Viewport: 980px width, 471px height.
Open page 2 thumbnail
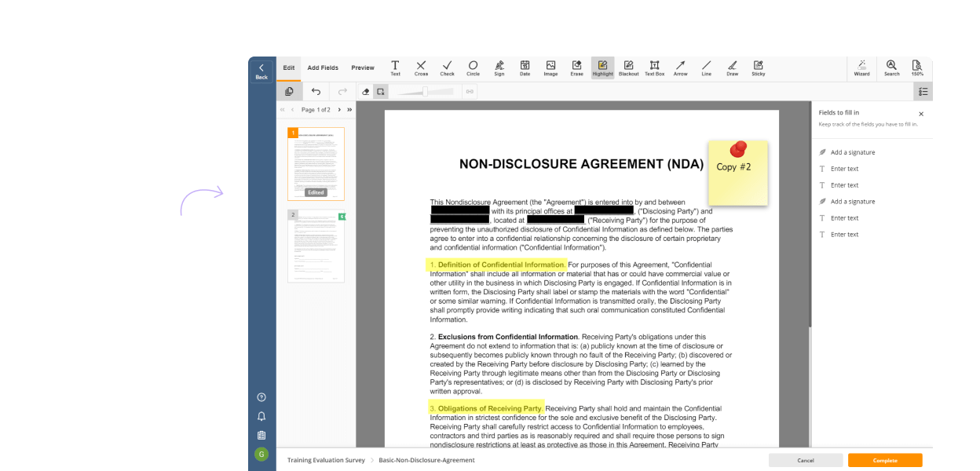(316, 246)
